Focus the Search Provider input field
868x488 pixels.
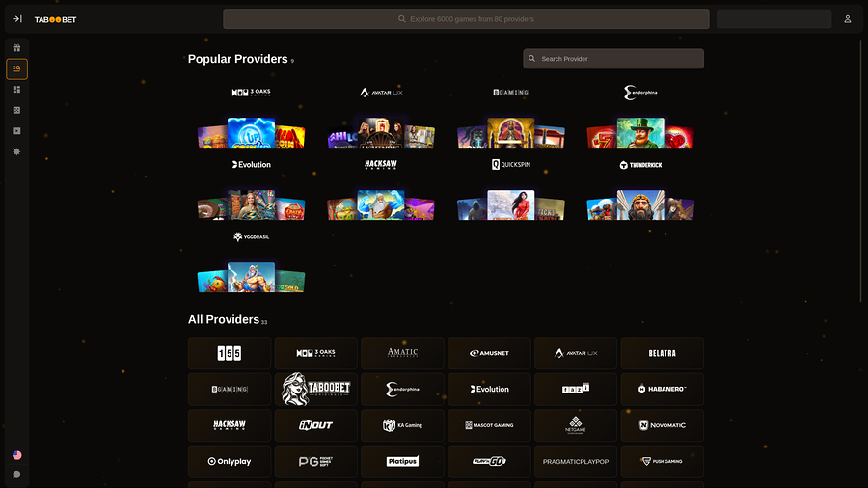[613, 59]
